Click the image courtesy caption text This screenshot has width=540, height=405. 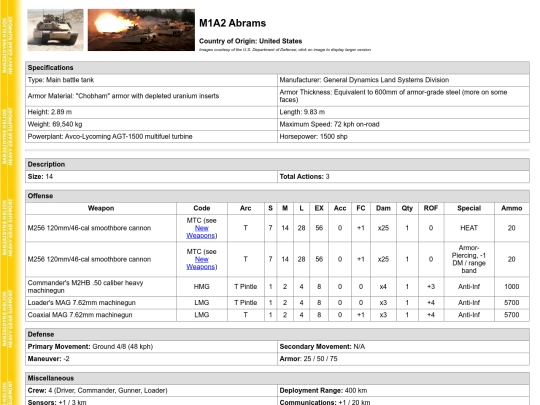pos(285,50)
